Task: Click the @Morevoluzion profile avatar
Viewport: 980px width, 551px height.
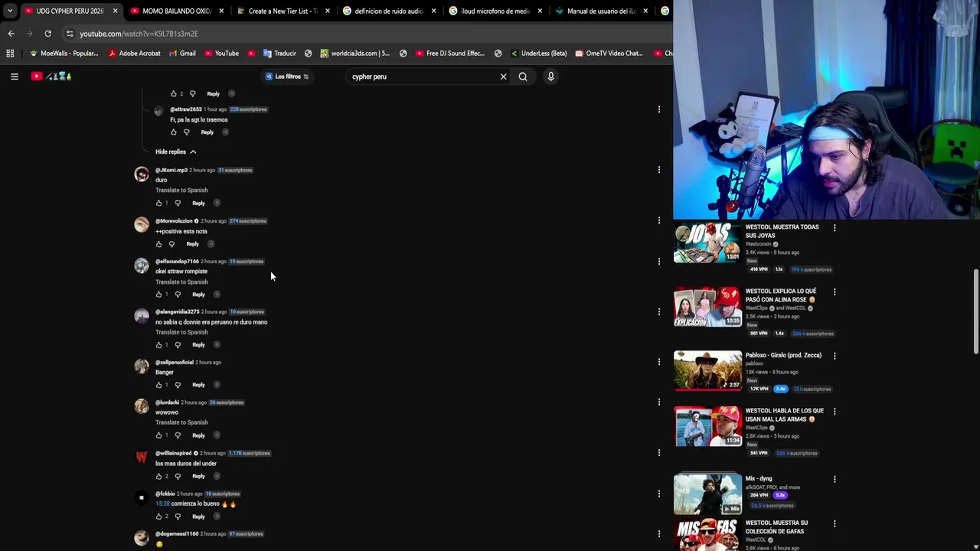Action: (x=142, y=225)
